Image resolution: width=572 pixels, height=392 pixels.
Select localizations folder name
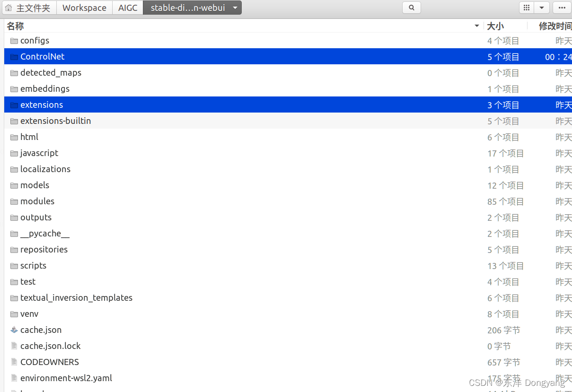(x=45, y=169)
